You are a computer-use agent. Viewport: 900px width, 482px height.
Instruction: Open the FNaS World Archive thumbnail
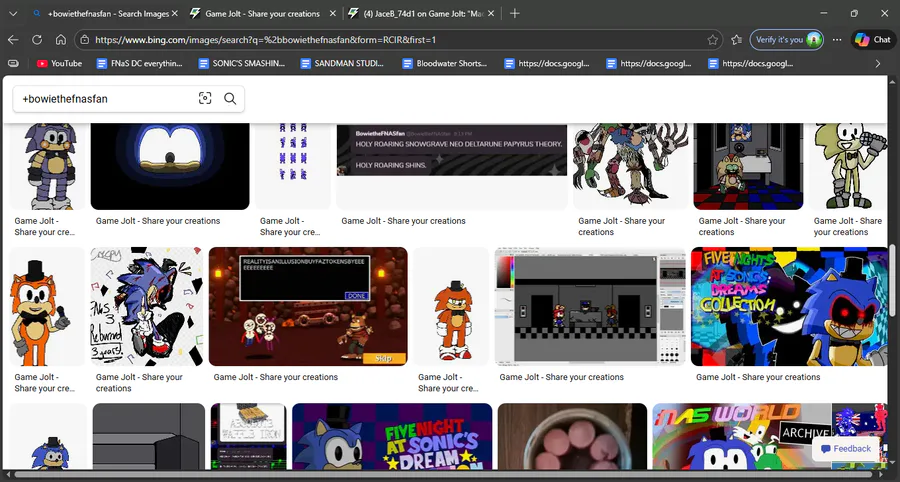[770, 437]
